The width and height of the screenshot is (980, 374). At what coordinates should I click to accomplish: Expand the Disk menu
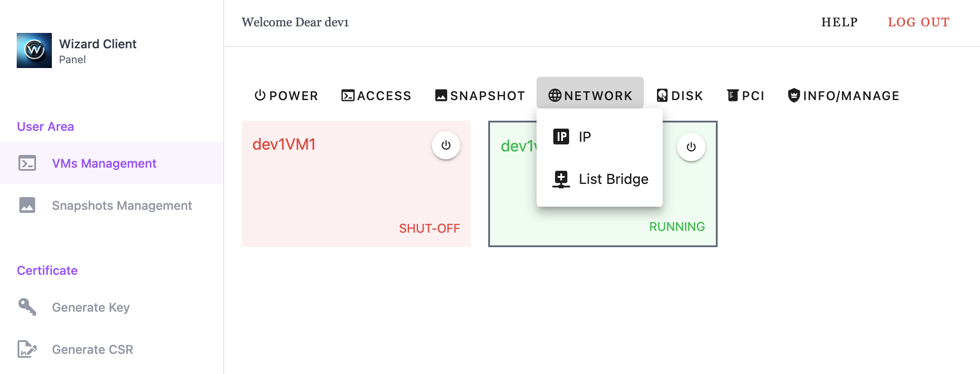tap(680, 95)
